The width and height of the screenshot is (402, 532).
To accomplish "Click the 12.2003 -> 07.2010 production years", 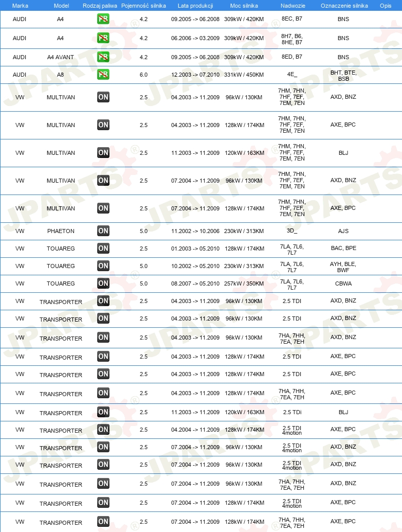I will (195, 75).
